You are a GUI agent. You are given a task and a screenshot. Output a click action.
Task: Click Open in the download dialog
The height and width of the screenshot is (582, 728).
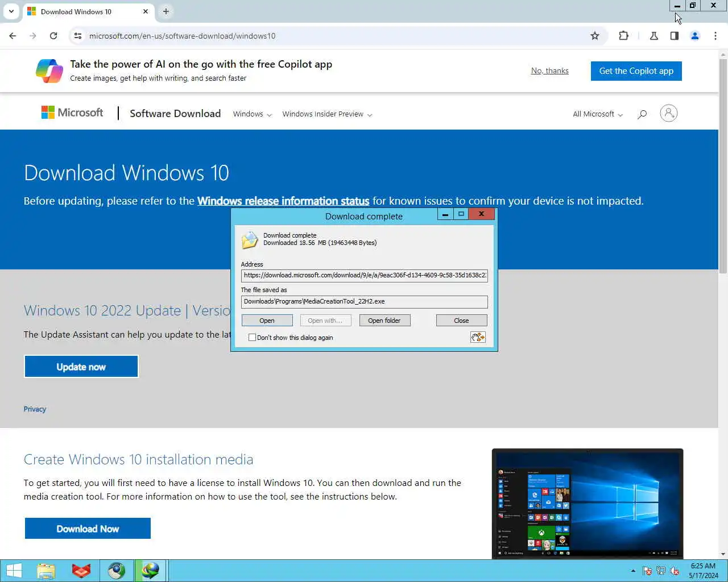tap(267, 321)
